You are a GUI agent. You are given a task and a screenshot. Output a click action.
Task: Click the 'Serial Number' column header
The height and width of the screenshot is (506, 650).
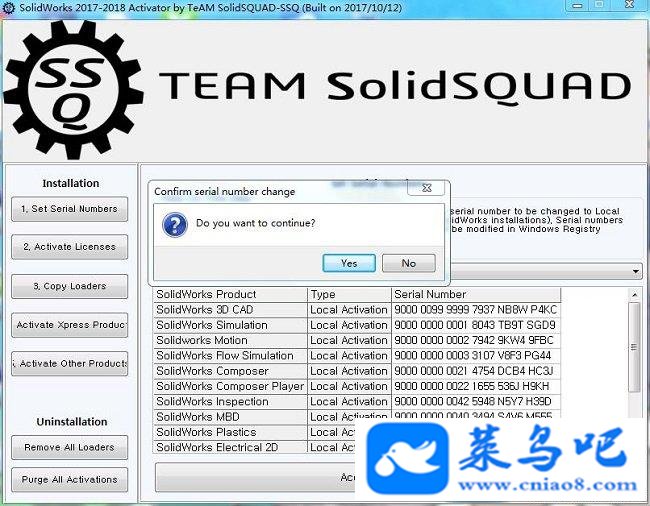point(476,294)
